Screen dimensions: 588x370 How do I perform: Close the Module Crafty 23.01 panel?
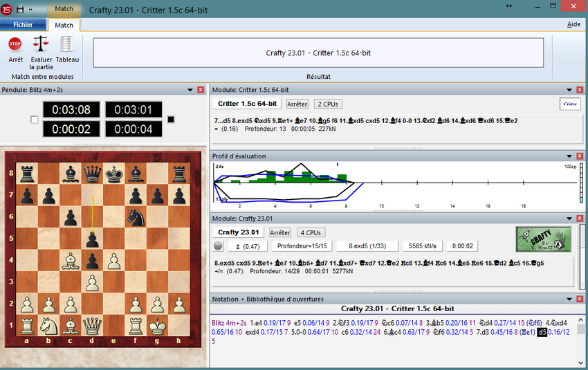click(x=580, y=219)
